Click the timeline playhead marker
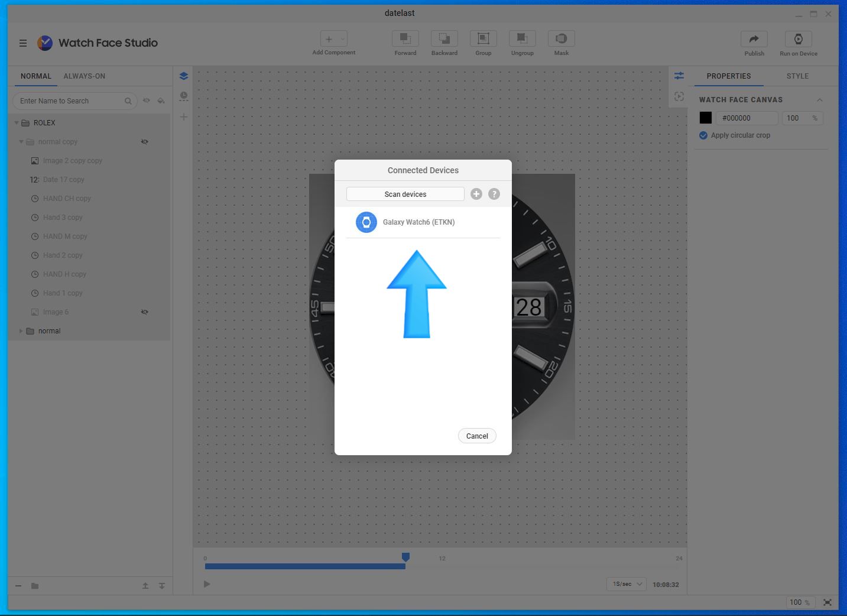The width and height of the screenshot is (847, 616). pyautogui.click(x=405, y=557)
